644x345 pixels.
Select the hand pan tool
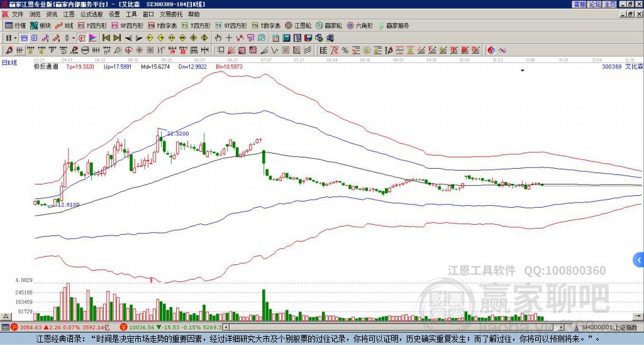click(x=218, y=38)
